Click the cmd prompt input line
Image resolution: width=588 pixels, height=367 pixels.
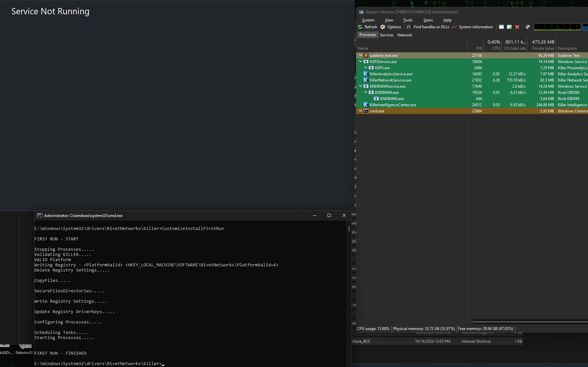click(99, 364)
